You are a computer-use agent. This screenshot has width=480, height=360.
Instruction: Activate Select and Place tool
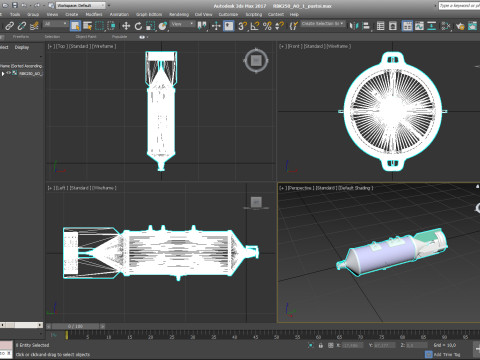[x=162, y=26]
